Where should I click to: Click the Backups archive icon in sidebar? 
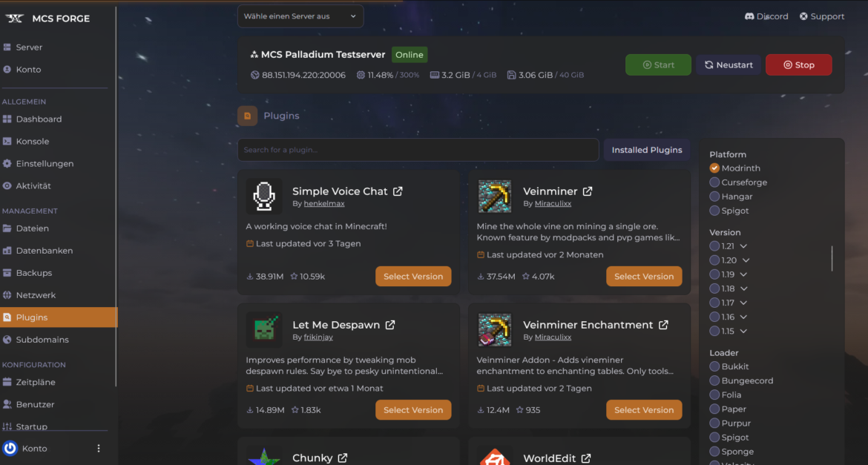(7, 273)
